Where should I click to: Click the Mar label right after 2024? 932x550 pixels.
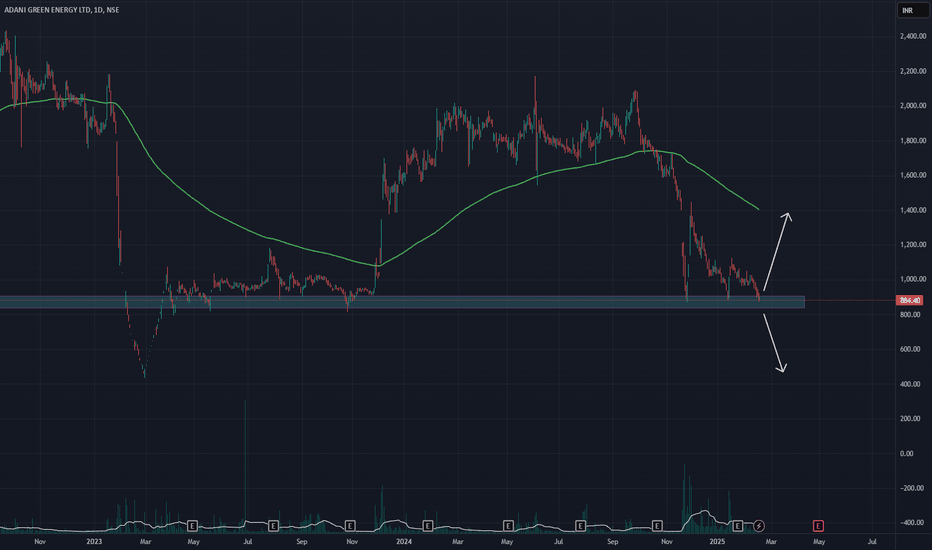point(457,542)
